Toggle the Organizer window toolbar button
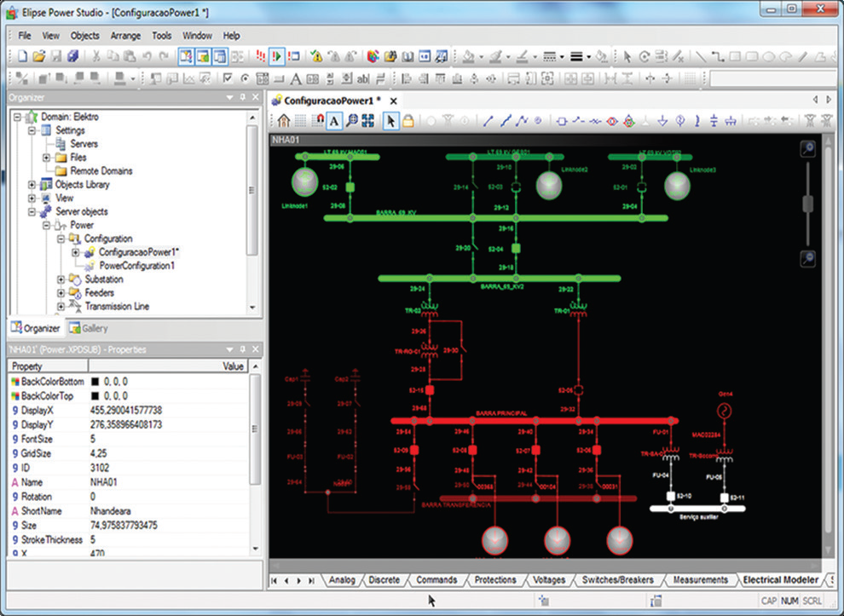Image resolution: width=844 pixels, height=616 pixels. pyautogui.click(x=186, y=56)
